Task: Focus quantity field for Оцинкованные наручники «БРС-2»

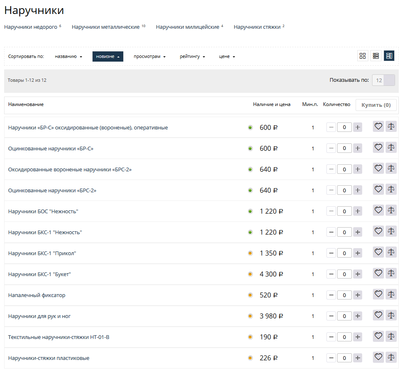Action: [344, 190]
